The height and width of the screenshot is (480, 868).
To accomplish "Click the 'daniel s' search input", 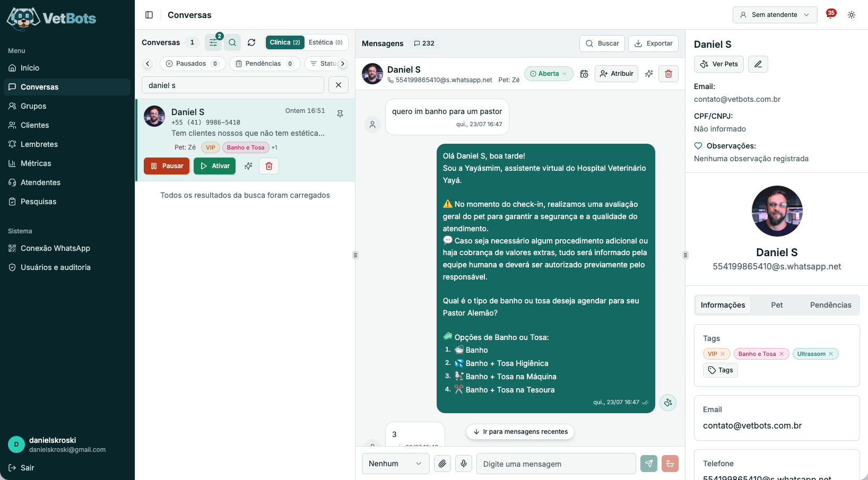I will pyautogui.click(x=233, y=85).
